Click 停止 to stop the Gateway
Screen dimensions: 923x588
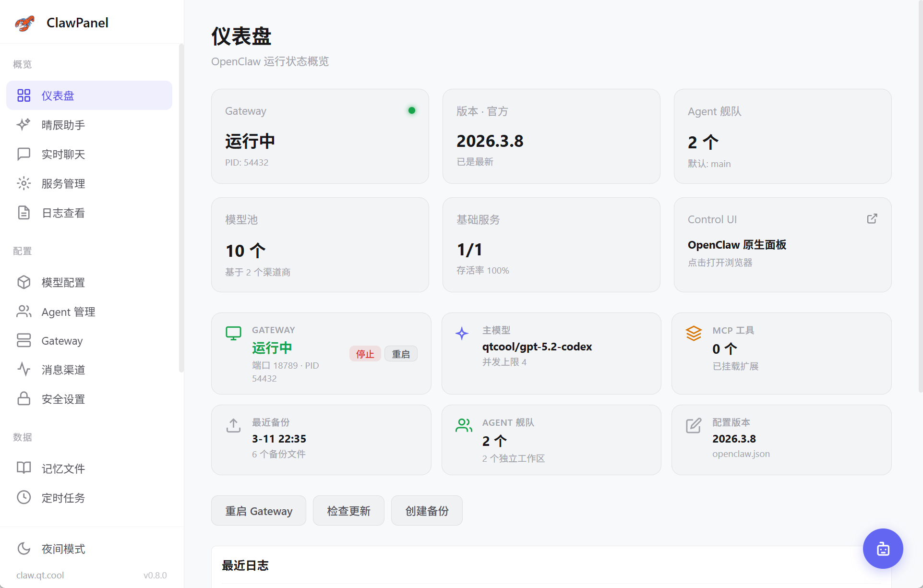click(365, 354)
